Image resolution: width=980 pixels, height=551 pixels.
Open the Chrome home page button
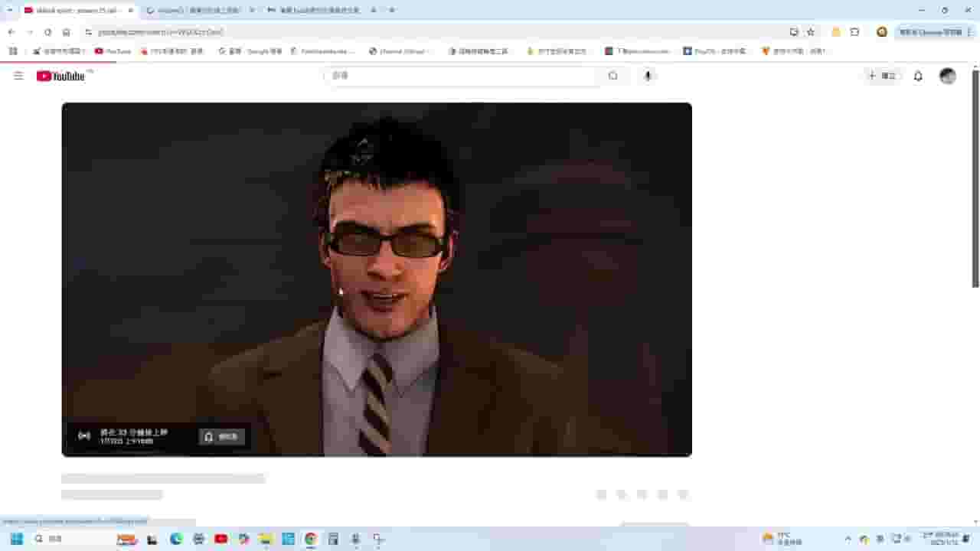point(67,32)
